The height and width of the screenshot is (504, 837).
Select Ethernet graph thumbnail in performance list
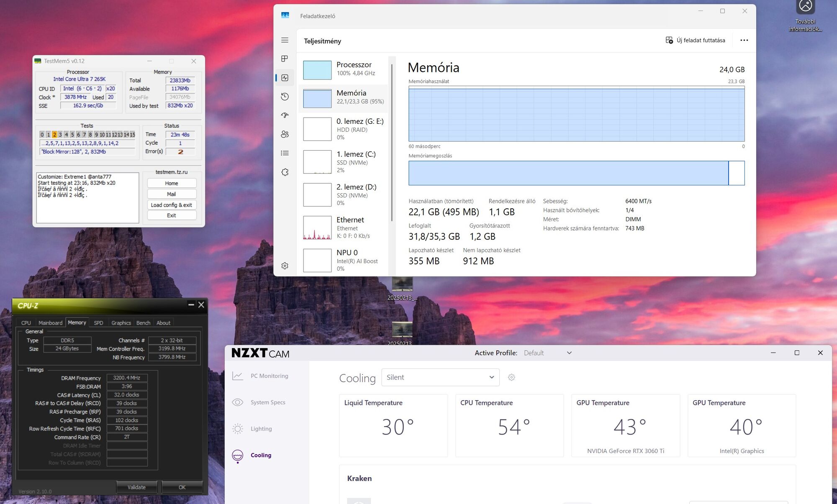[x=317, y=228]
